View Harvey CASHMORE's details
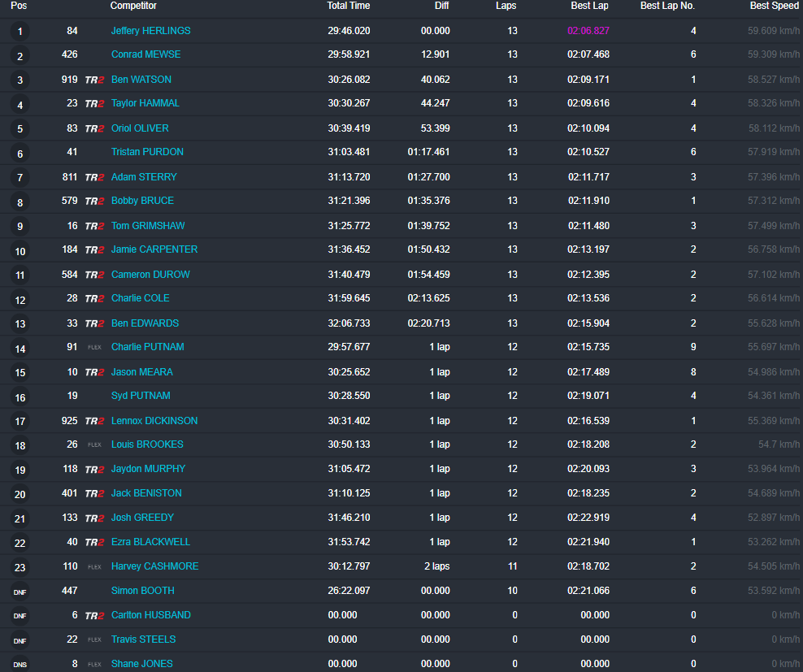Image resolution: width=803 pixels, height=672 pixels. click(x=154, y=566)
